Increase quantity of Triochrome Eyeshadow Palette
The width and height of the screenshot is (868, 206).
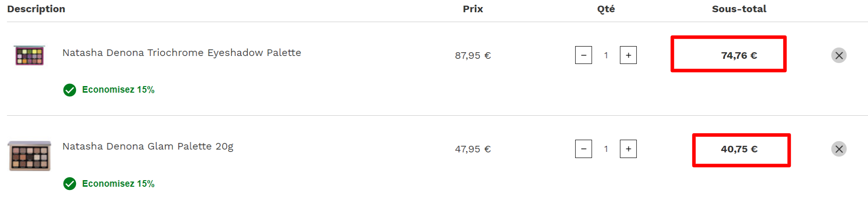(x=628, y=55)
